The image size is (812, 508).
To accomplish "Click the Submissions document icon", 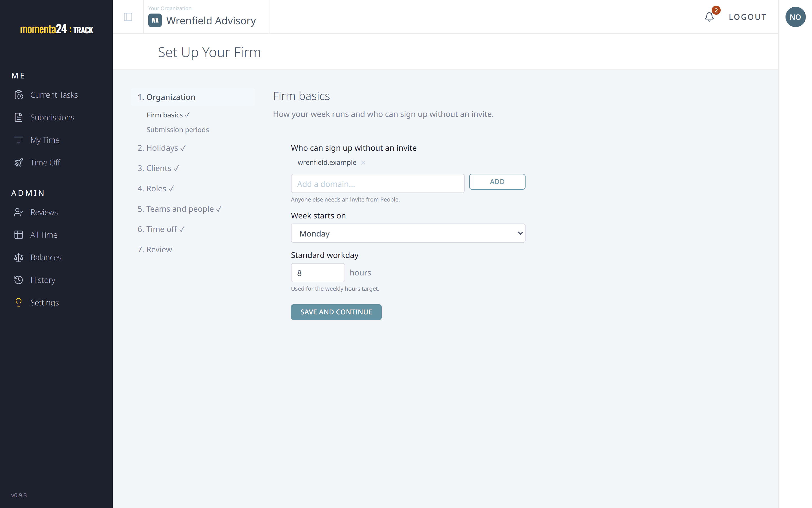I will point(19,118).
